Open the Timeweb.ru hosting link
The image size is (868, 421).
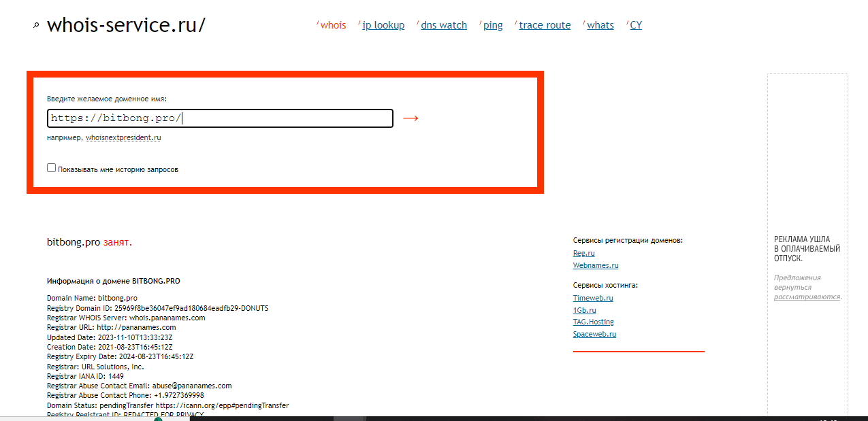tap(593, 298)
